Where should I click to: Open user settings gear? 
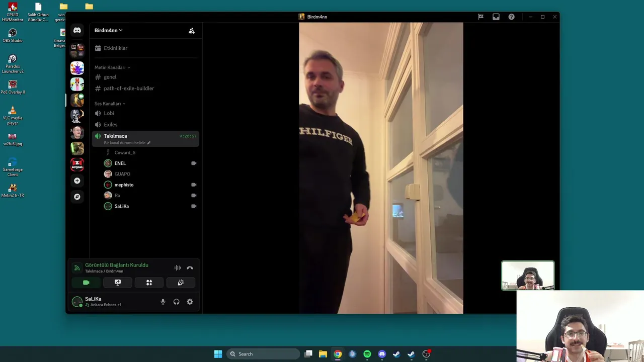190,302
